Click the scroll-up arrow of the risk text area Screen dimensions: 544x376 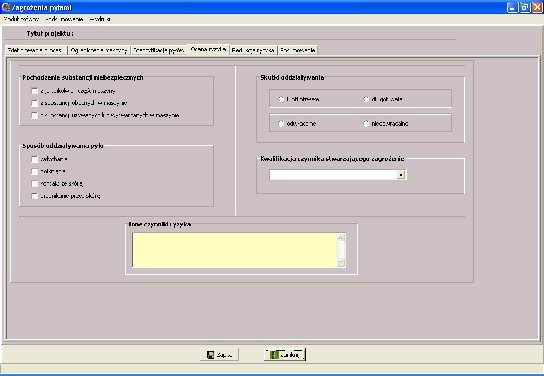click(x=341, y=238)
